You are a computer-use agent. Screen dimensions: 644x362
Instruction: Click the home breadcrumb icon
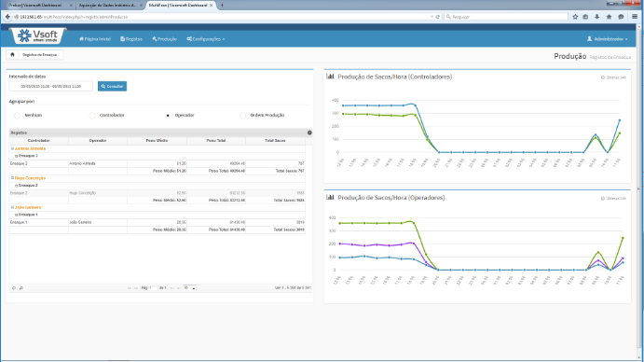tap(12, 55)
